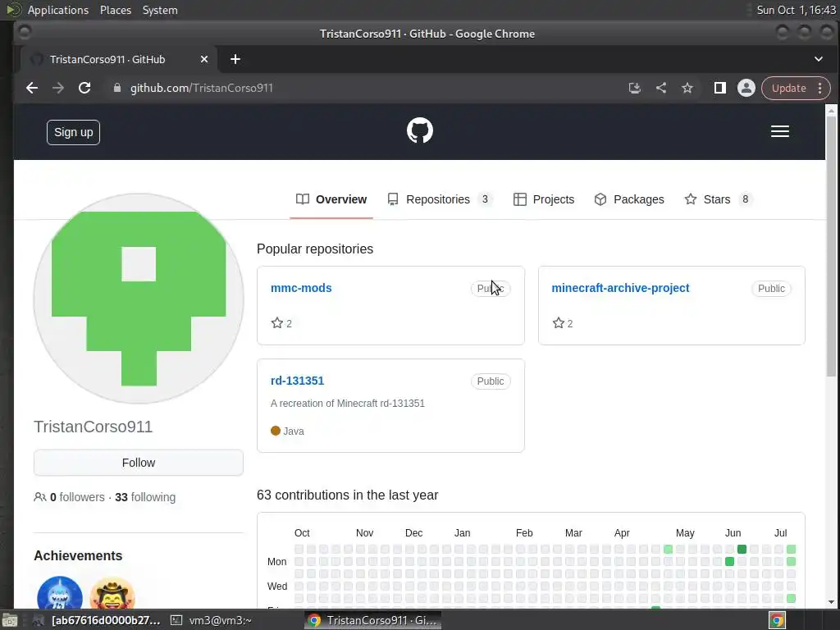Click the clock showing Sun Oct 1
Image resolution: width=840 pixels, height=630 pixels.
coord(796,10)
